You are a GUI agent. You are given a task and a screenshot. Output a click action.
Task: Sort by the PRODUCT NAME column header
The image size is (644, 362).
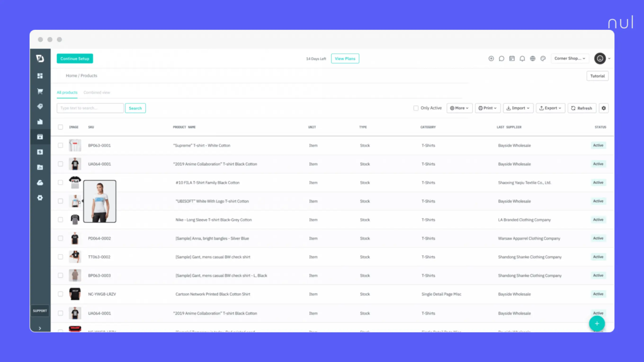click(x=184, y=127)
